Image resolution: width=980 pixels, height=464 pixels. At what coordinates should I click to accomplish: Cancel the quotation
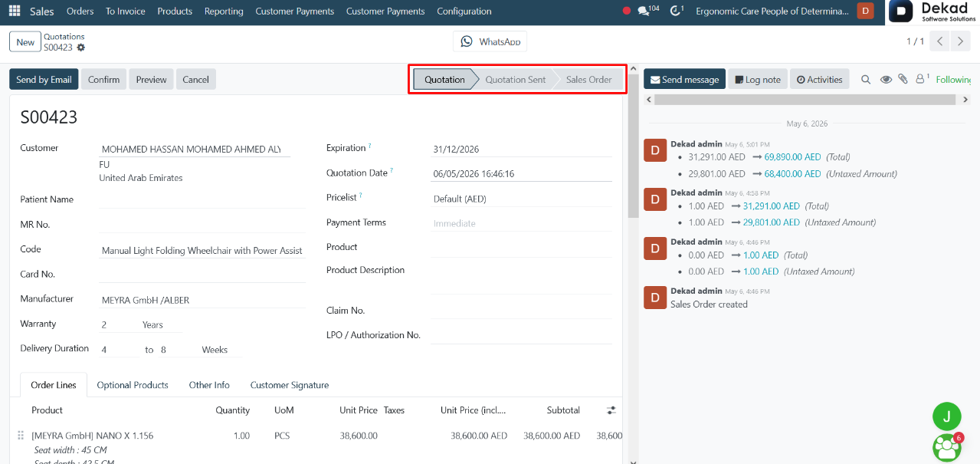tap(195, 79)
